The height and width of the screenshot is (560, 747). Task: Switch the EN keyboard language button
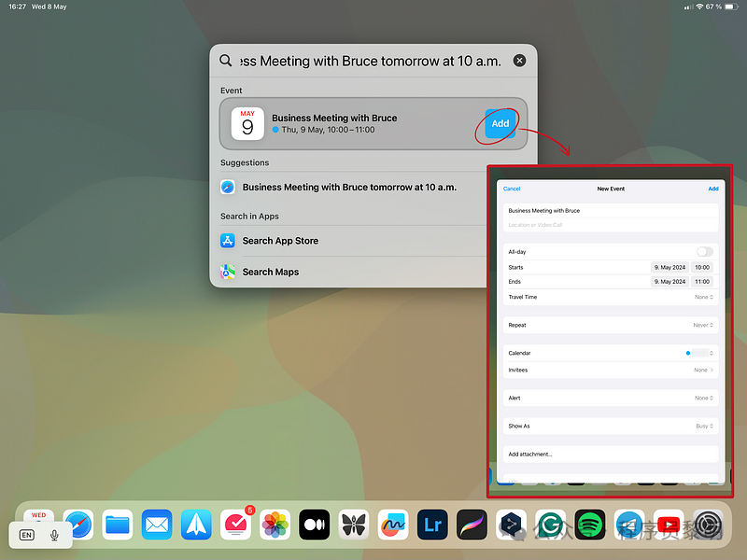click(x=27, y=535)
